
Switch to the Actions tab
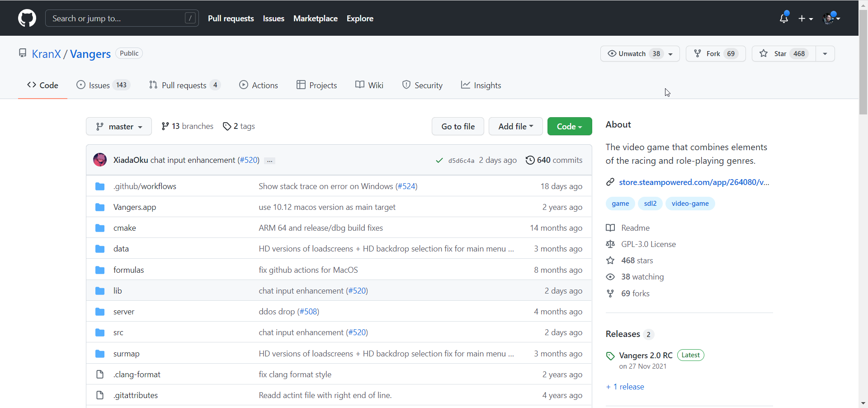pyautogui.click(x=259, y=85)
